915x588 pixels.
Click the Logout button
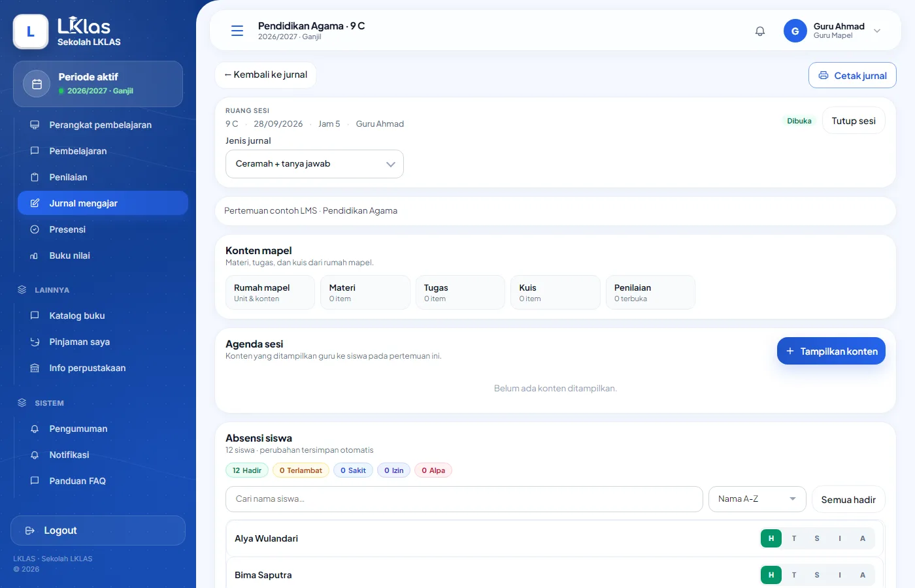[98, 531]
